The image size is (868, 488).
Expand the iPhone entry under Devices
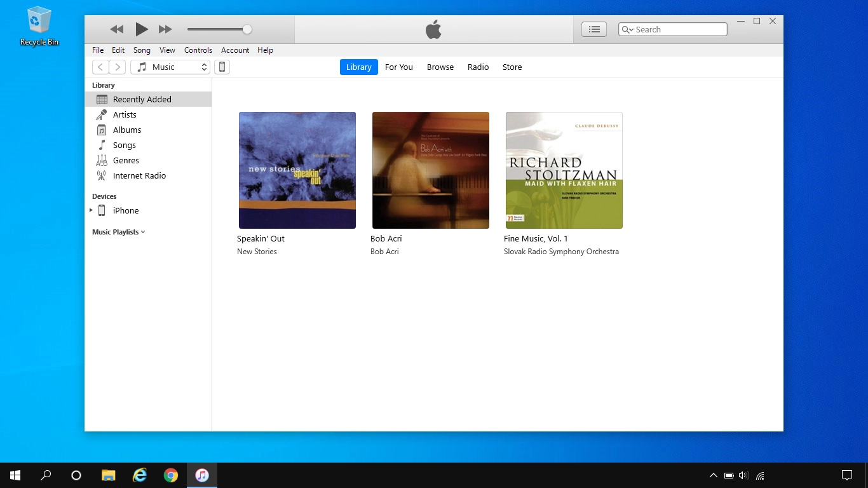[x=91, y=210]
